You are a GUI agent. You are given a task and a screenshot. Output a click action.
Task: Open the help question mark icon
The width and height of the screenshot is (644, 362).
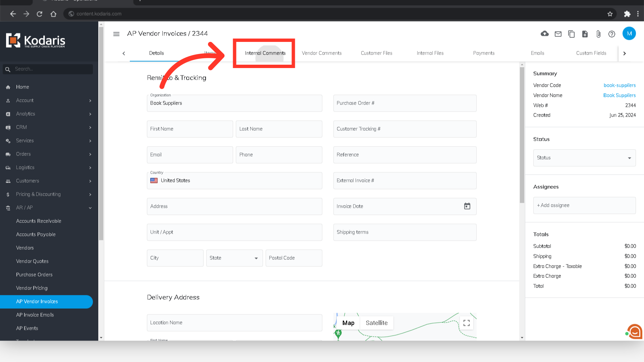pos(612,34)
